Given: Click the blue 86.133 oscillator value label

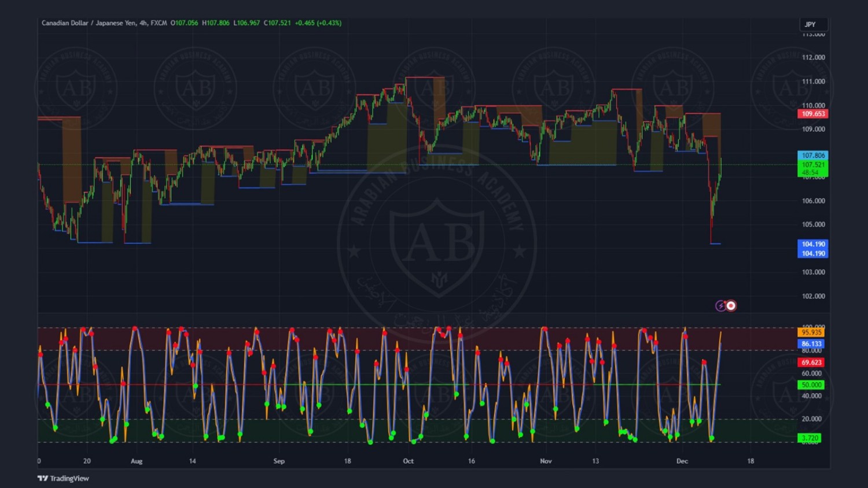Looking at the screenshot, I should tap(811, 344).
